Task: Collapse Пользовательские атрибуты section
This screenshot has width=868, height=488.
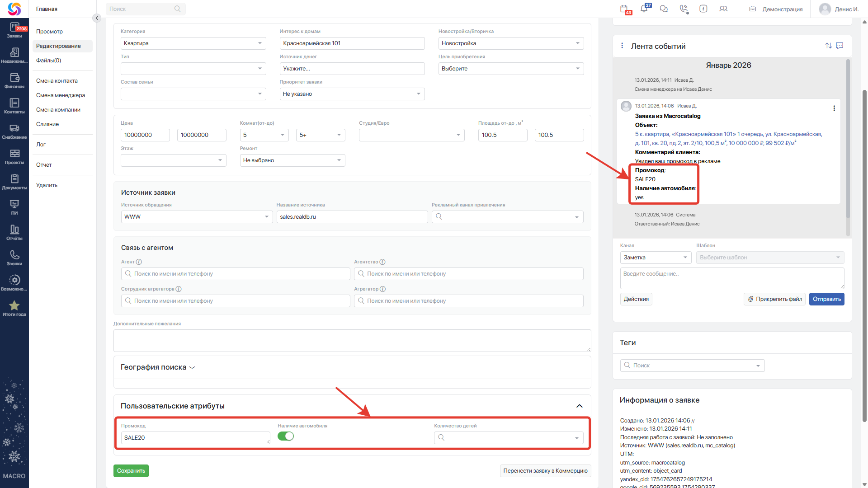Action: [579, 406]
